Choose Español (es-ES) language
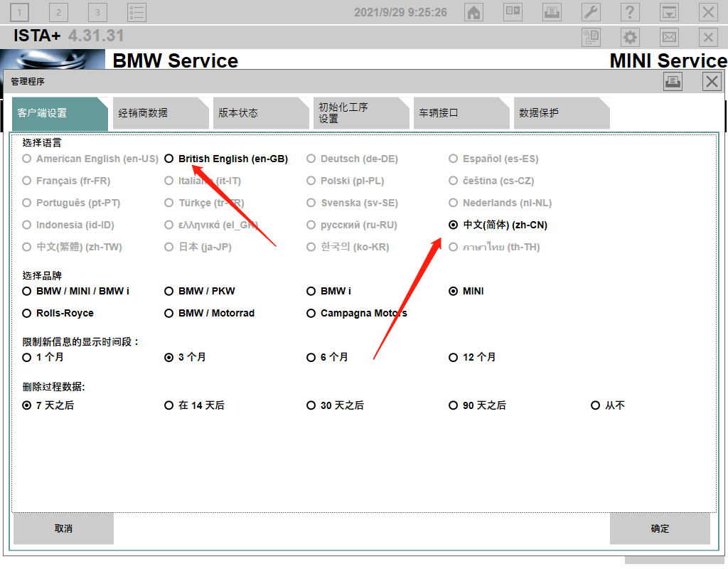This screenshot has height=569, width=728. pyautogui.click(x=493, y=159)
